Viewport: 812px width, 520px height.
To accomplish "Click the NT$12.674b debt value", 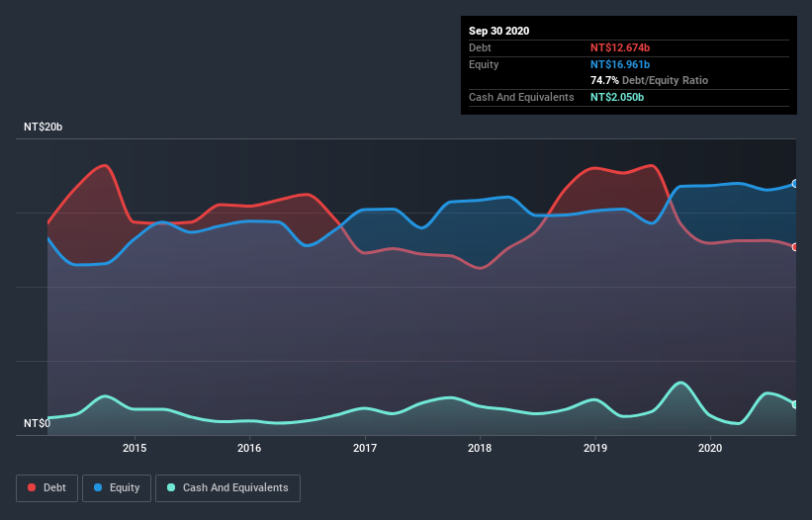I will coord(620,47).
